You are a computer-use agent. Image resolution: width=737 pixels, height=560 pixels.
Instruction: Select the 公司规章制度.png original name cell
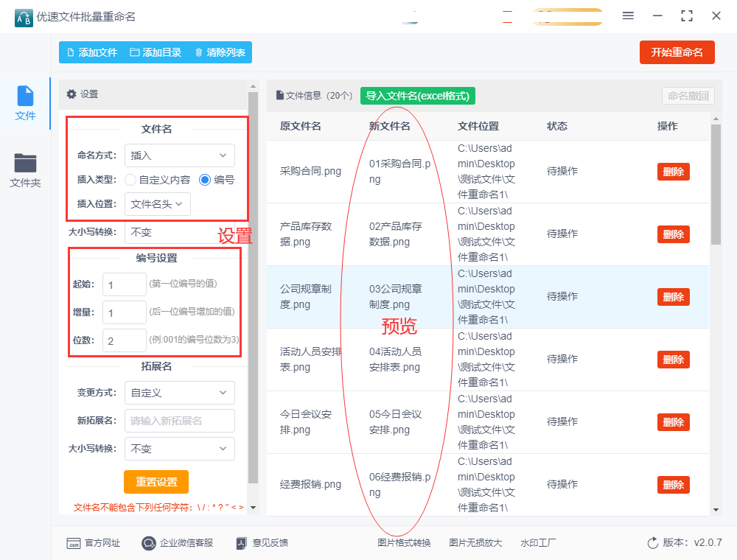coord(306,297)
